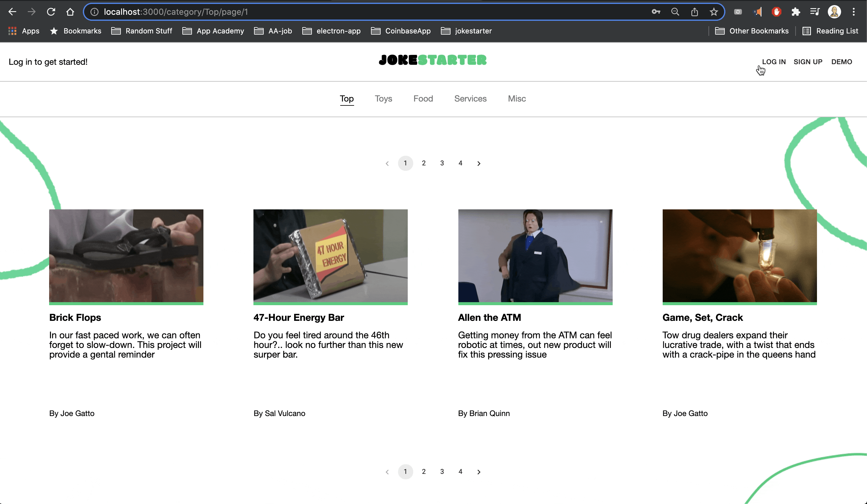Viewport: 867px width, 504px height.
Task: Open the jokestarter bookmarks folder
Action: point(466,31)
